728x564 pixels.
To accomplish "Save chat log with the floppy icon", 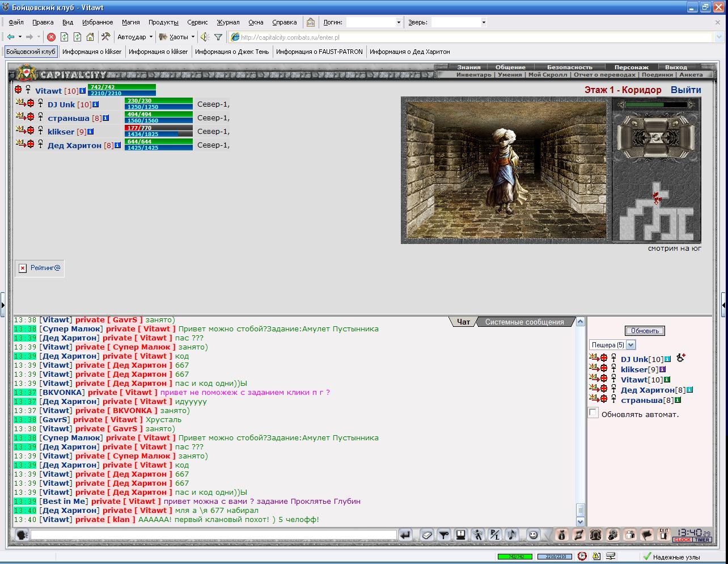I will [x=461, y=534].
